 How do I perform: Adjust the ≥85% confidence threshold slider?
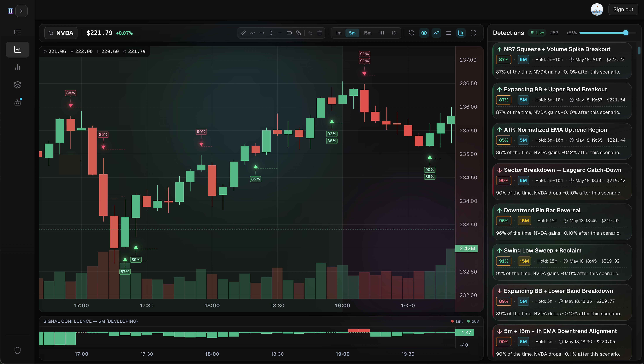coord(608,33)
